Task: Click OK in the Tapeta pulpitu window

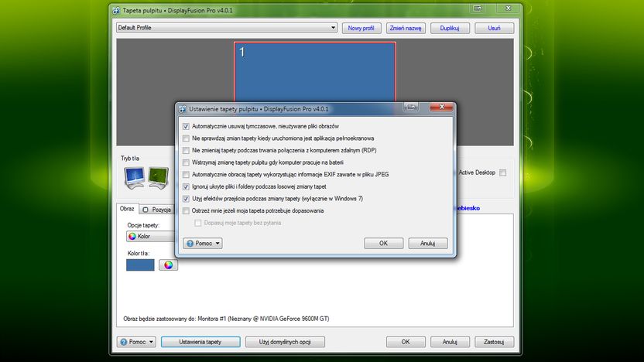Action: point(406,342)
